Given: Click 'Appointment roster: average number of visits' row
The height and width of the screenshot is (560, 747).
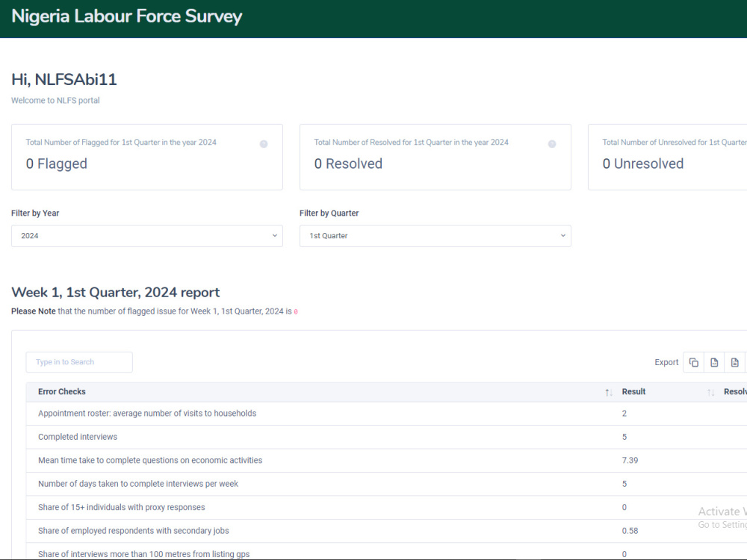Looking at the screenshot, I should click(x=386, y=414).
